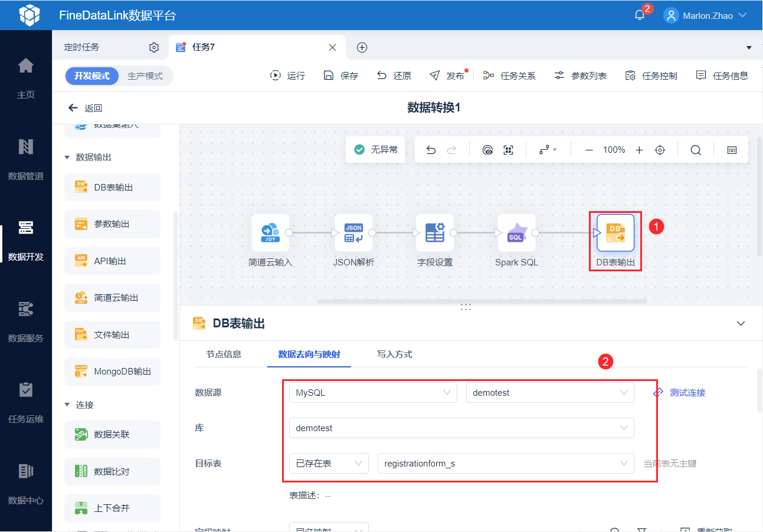The height and width of the screenshot is (532, 763).
Task: Publish the task with 发布
Action: [447, 75]
